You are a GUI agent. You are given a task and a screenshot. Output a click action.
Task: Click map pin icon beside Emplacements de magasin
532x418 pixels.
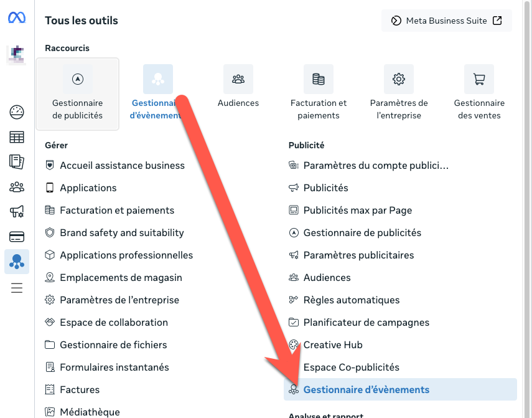[x=50, y=277]
